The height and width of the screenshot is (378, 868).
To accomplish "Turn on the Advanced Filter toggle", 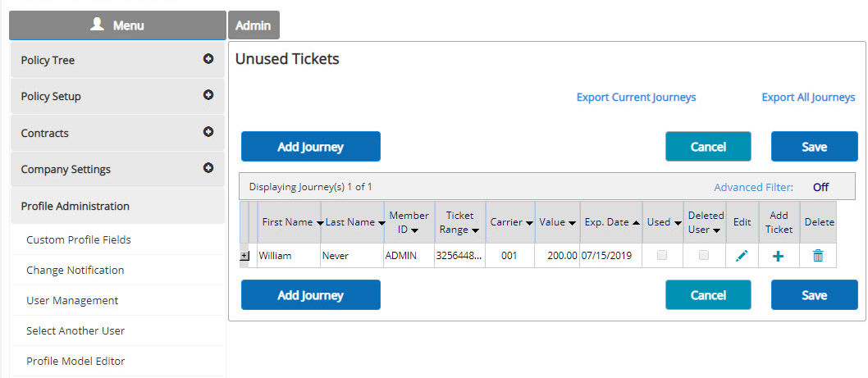I will click(820, 187).
